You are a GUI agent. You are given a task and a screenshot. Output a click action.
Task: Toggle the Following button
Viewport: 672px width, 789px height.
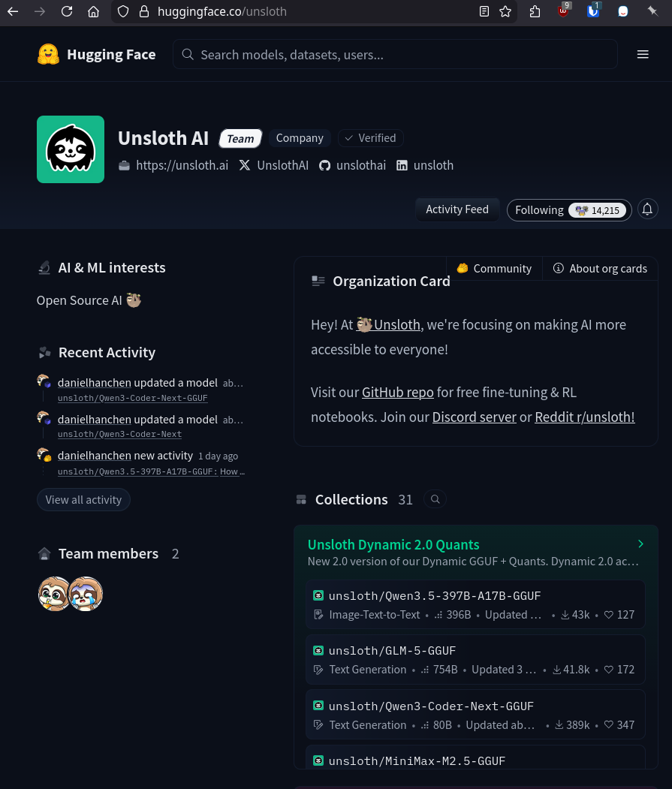[569, 210]
